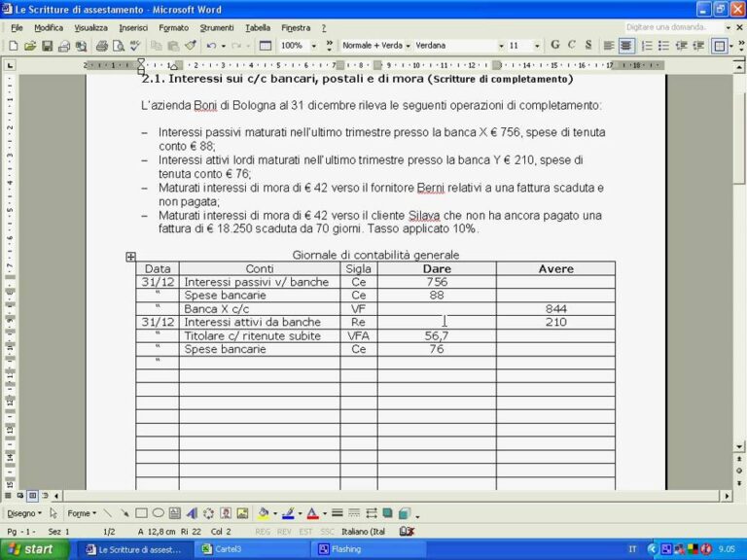Open the zoom 100% dropdown
This screenshot has height=560, width=747.
pyautogui.click(x=314, y=47)
